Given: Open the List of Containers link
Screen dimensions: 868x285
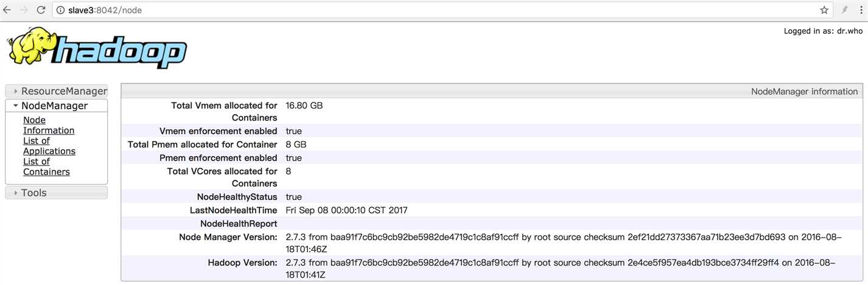Looking at the screenshot, I should coord(46,167).
